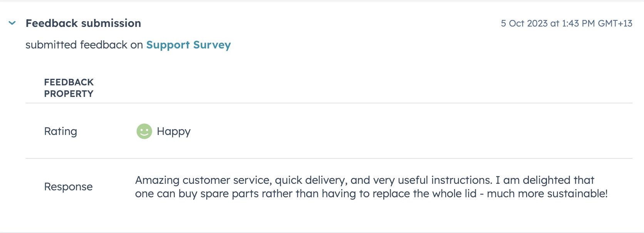Select the Feedback submission heading
The width and height of the screenshot is (644, 233).
[83, 23]
